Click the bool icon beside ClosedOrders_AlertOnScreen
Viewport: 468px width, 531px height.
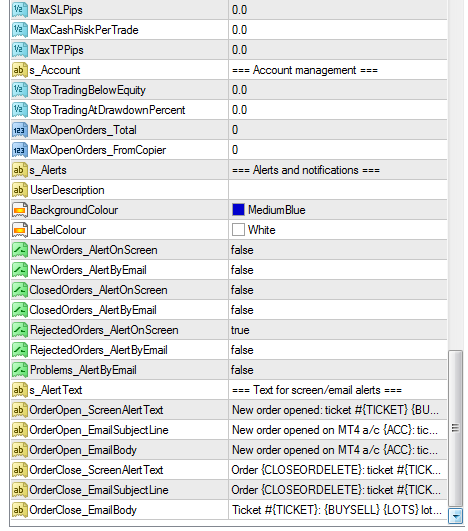[x=19, y=290]
